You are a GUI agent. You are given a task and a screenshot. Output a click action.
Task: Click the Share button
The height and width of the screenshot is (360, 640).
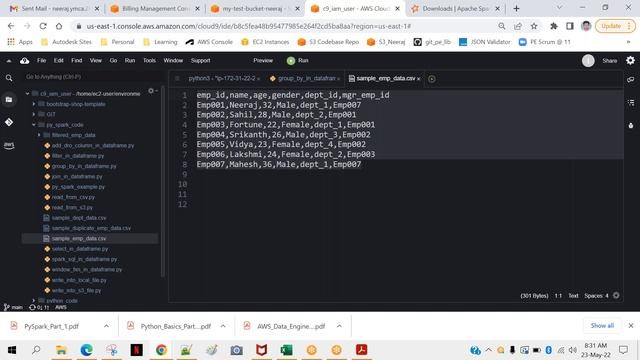tap(610, 60)
